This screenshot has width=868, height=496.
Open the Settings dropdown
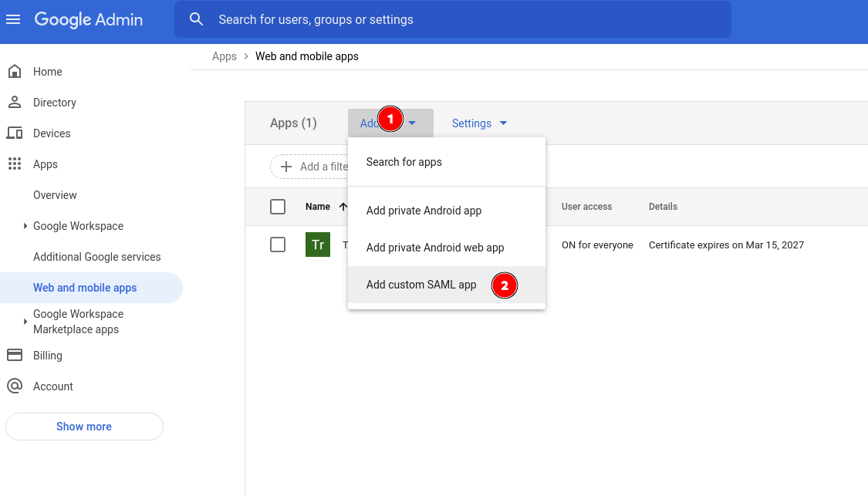[479, 123]
